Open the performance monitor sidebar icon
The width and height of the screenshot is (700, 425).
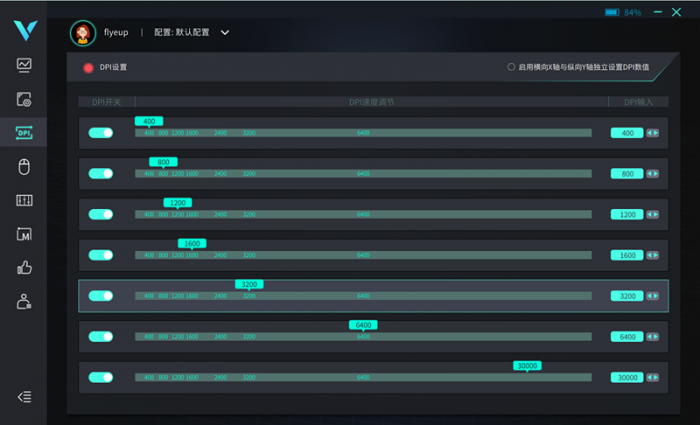[x=24, y=65]
